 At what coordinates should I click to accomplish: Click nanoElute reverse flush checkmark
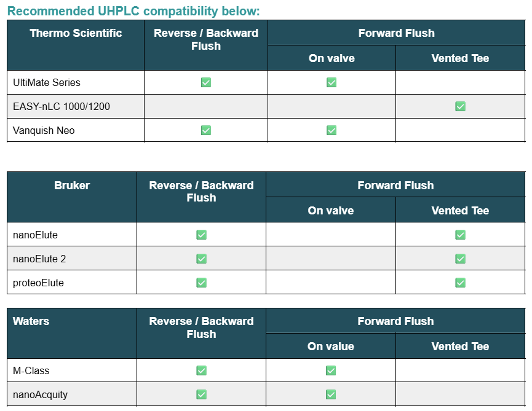point(201,235)
